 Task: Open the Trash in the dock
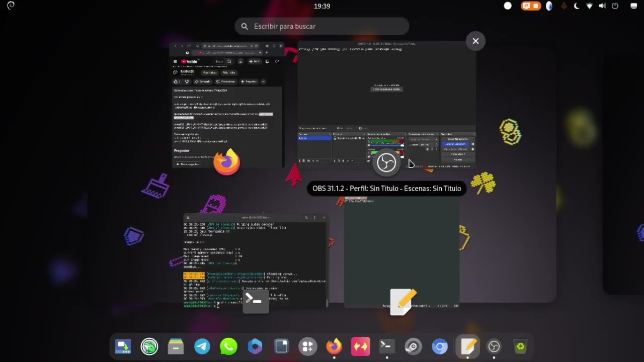tap(521, 346)
